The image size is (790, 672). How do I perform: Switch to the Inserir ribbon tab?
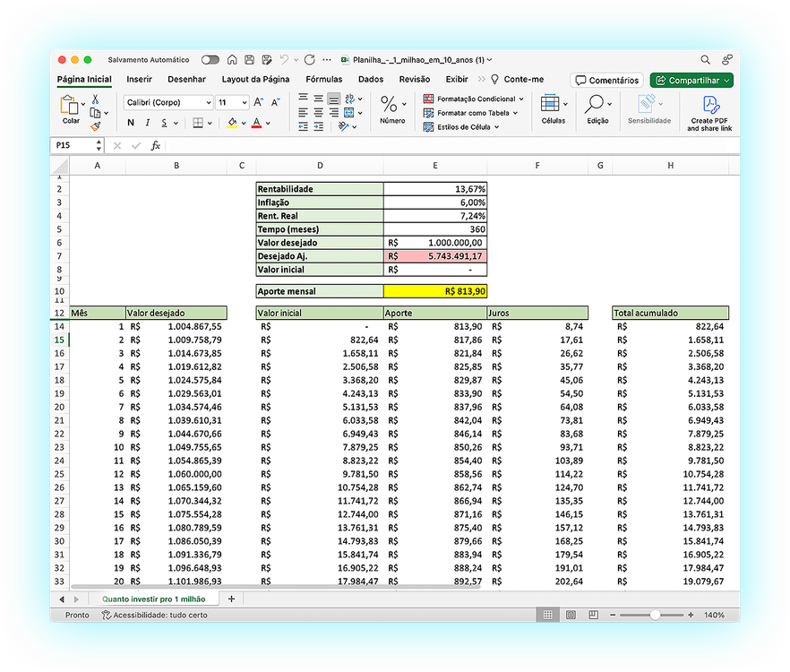coord(139,80)
